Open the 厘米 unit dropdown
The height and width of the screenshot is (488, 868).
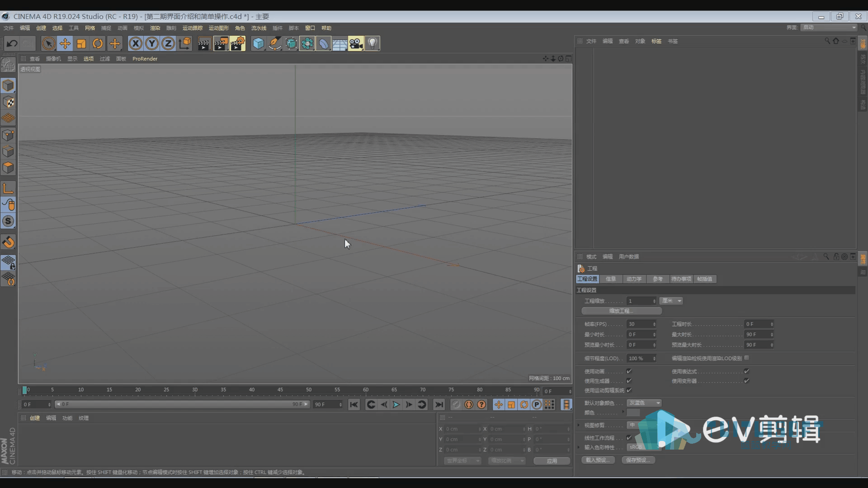click(x=671, y=301)
